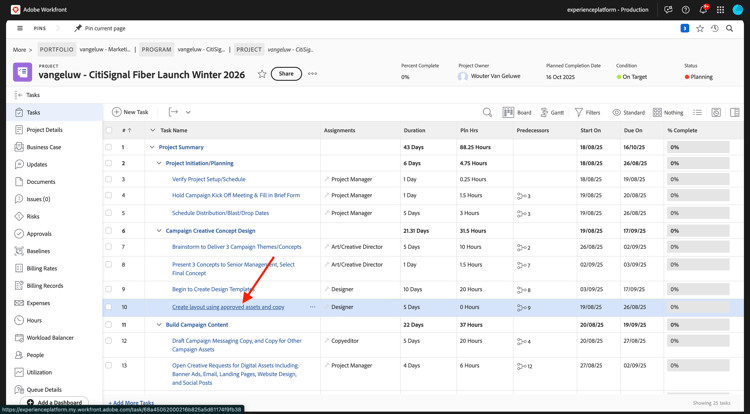Open the Help question mark icon

point(685,10)
